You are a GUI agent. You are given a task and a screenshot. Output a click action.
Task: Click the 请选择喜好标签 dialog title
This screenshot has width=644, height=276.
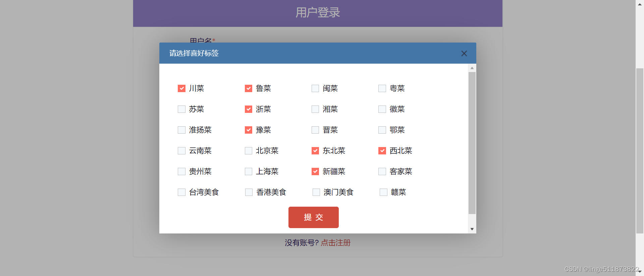[x=194, y=53]
